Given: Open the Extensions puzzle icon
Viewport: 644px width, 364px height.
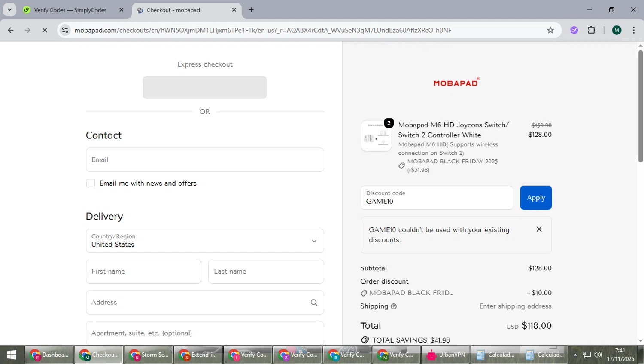Looking at the screenshot, I should click(x=592, y=30).
